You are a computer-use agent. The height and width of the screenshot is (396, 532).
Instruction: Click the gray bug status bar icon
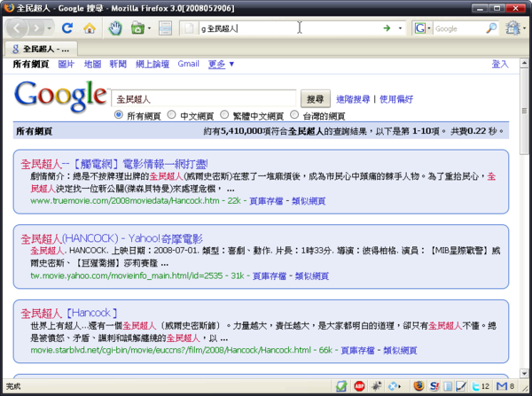376,386
